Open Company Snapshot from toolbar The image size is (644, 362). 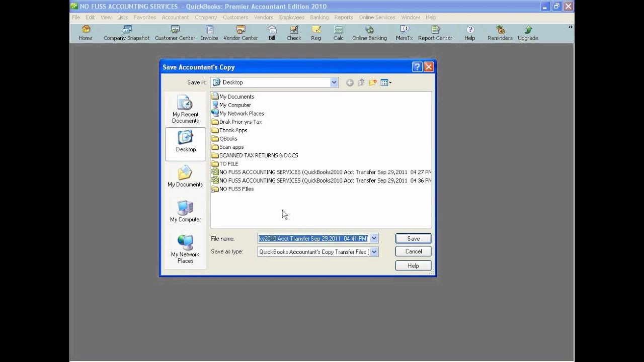[126, 33]
